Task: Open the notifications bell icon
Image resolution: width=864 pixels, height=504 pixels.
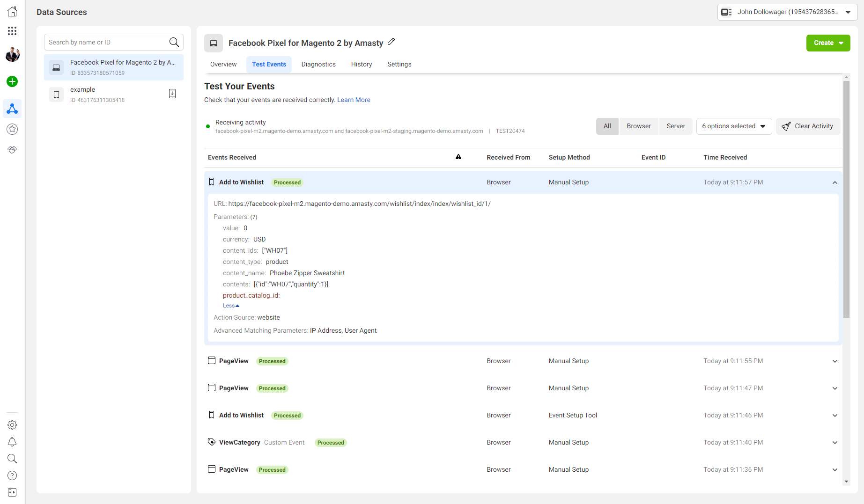Action: 12,442
